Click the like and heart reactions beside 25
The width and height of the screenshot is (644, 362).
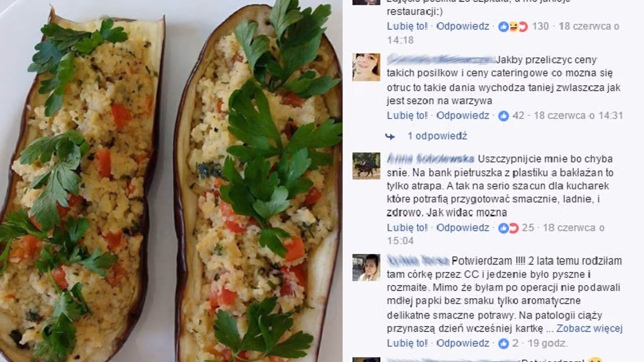coord(508,228)
